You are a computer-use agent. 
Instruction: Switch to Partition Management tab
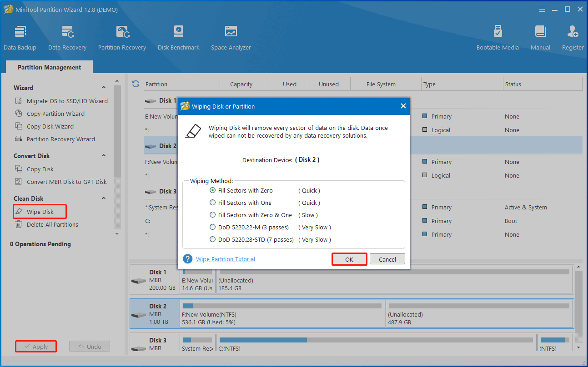(49, 67)
